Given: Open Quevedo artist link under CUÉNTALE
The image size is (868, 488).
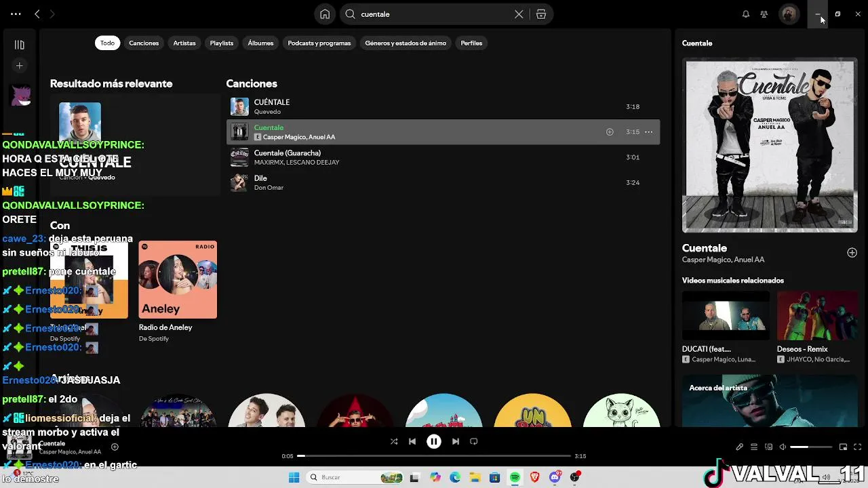Looking at the screenshot, I should click(267, 112).
